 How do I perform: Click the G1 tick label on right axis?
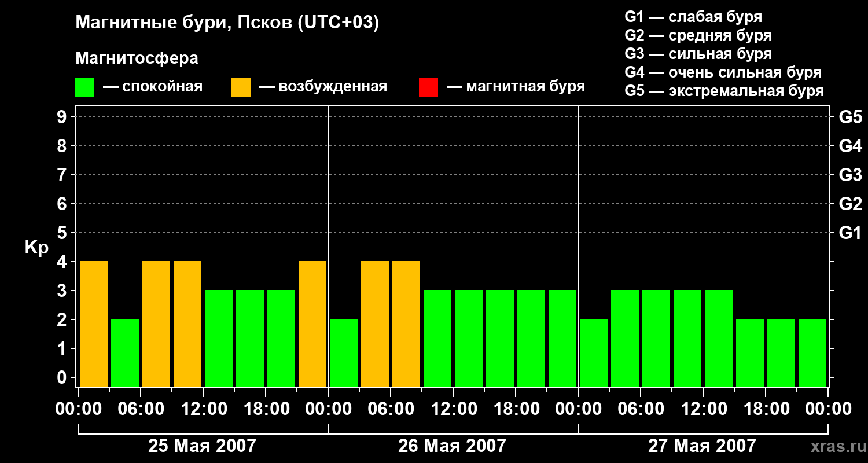tap(850, 233)
